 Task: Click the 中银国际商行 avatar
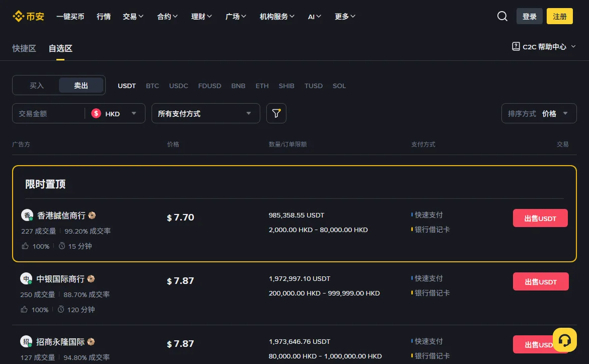26,279
